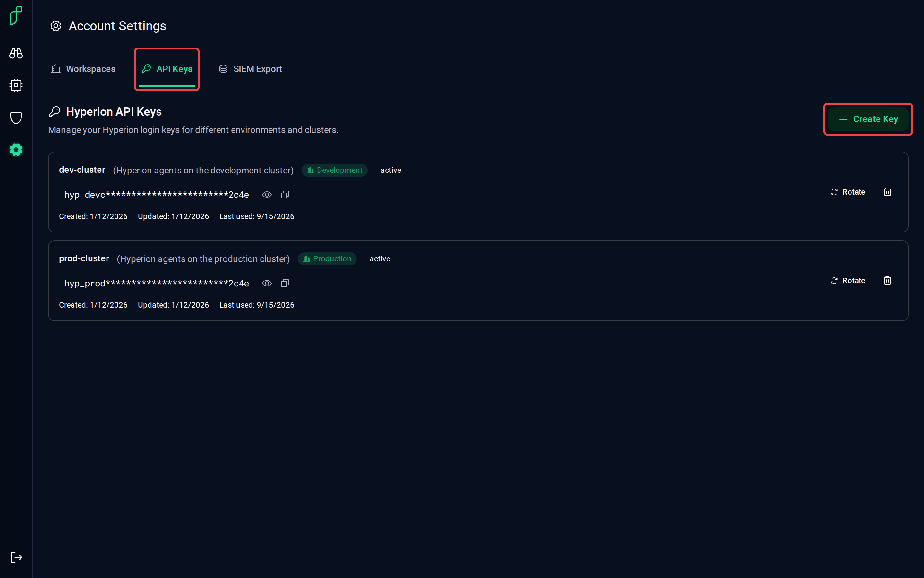Screen dimensions: 924x578
Task: Click the prod-cluster key name
Action: (x=84, y=258)
